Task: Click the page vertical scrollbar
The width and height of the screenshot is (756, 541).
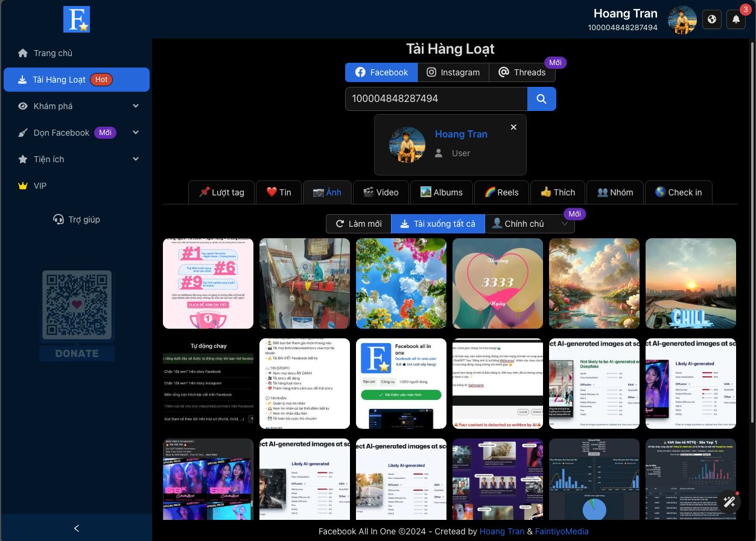Action: [x=752, y=232]
